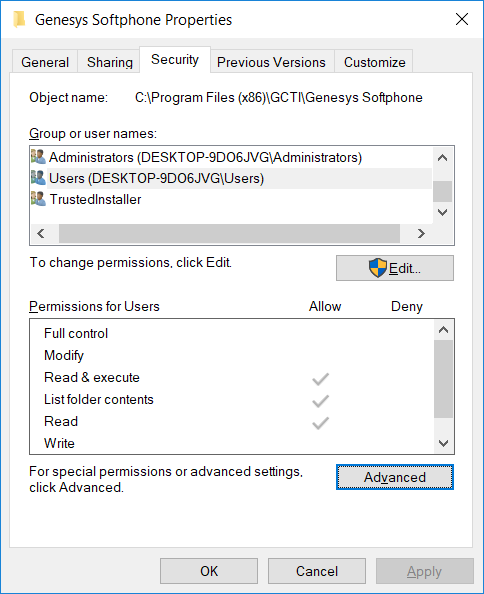Click the Cancel button
This screenshot has width=484, height=594.
pyautogui.click(x=317, y=571)
